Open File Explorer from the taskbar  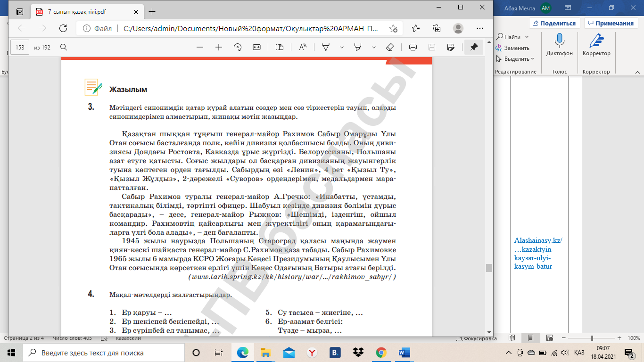point(266,353)
